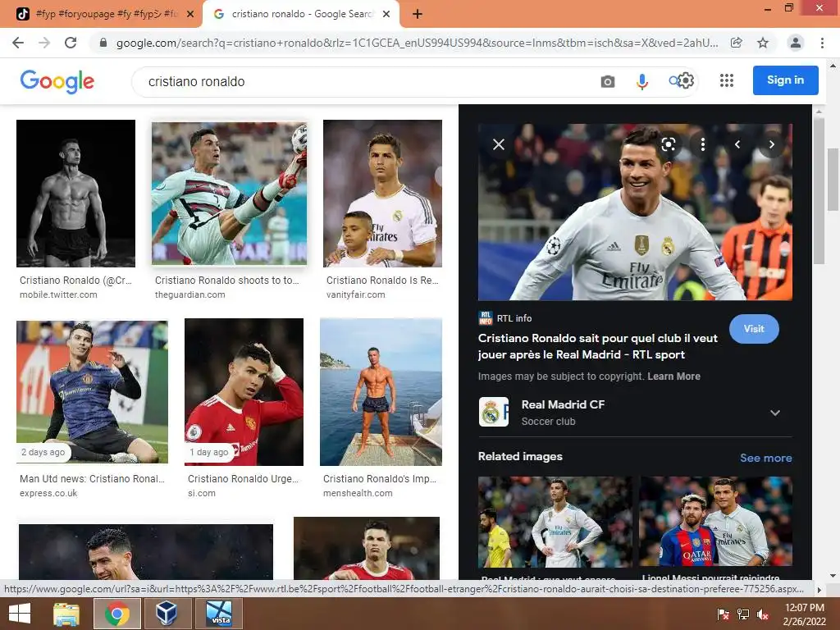The width and height of the screenshot is (840, 630).
Task: Open the Google apps grid
Action: (x=727, y=80)
